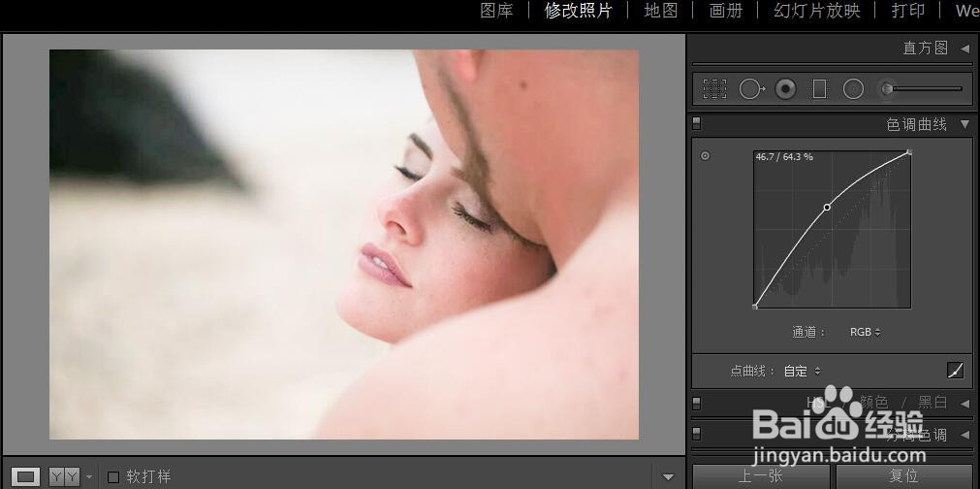980x489 pixels.
Task: Click the 黑白 label in HSL panel header
Action: click(933, 402)
